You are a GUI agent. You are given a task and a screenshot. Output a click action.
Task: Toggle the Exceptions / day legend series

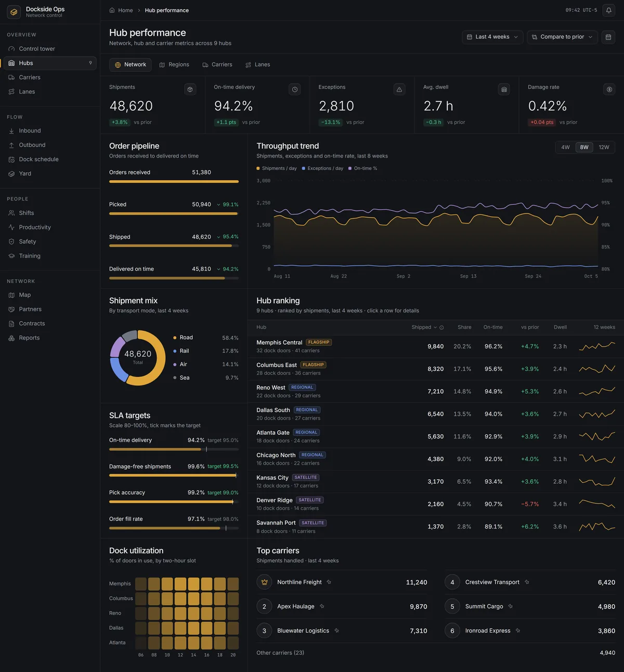click(322, 169)
